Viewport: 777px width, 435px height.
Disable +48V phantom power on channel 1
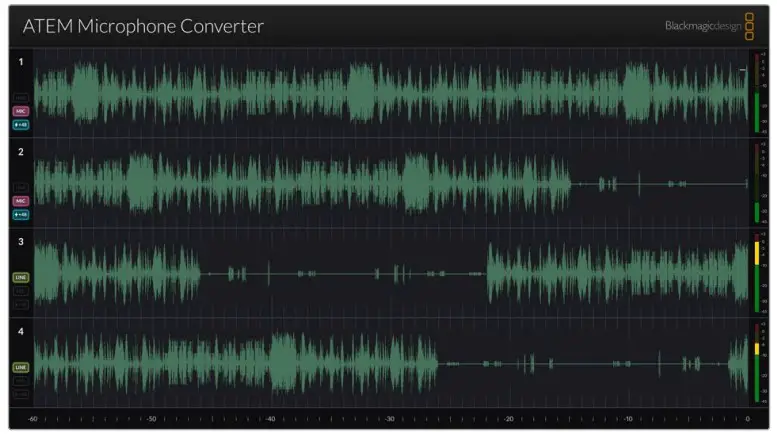pyautogui.click(x=21, y=125)
